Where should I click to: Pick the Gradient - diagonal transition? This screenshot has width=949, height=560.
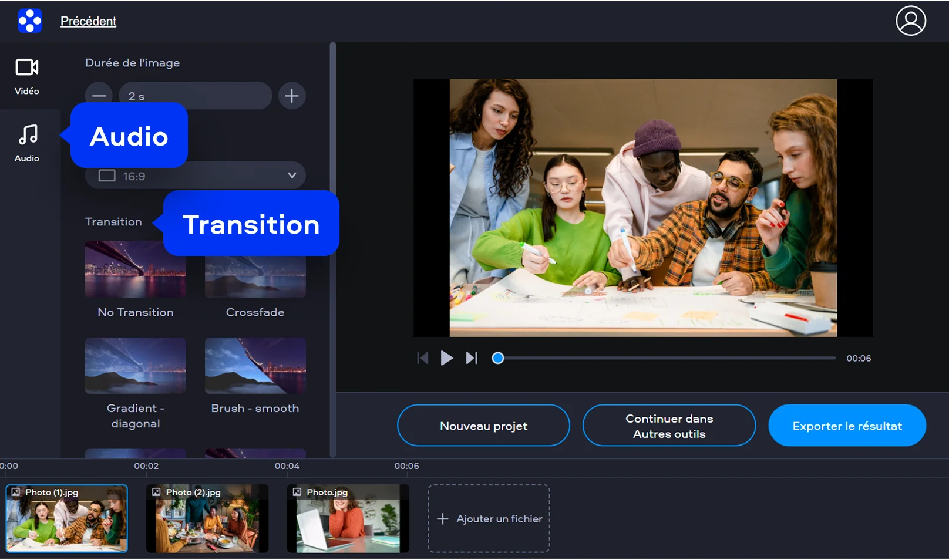(135, 365)
